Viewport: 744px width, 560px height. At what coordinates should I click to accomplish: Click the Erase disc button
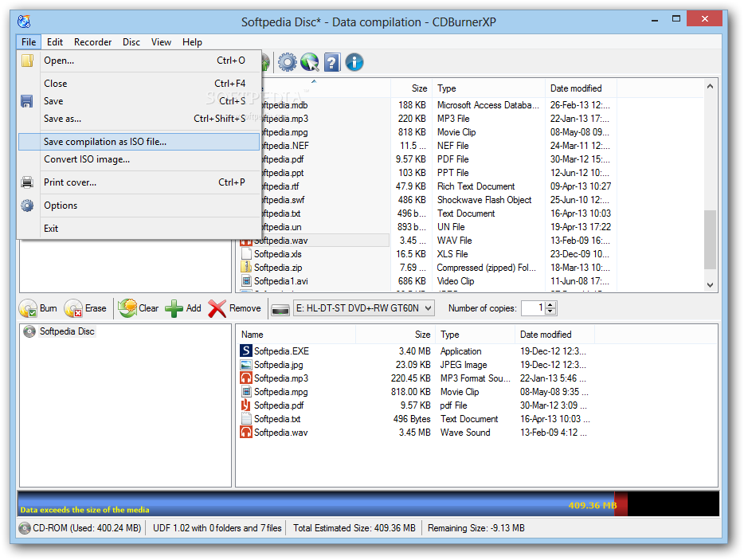(85, 308)
